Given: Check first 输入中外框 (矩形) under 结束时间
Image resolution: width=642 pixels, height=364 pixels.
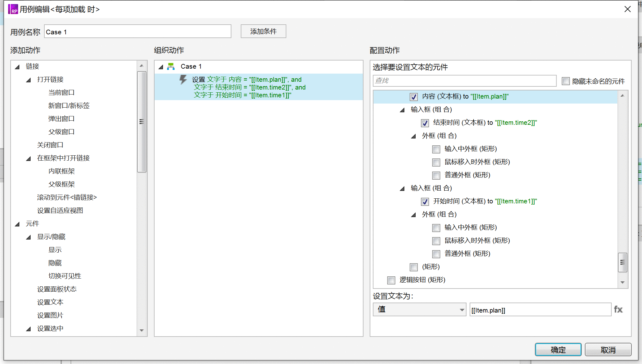Looking at the screenshot, I should click(436, 149).
